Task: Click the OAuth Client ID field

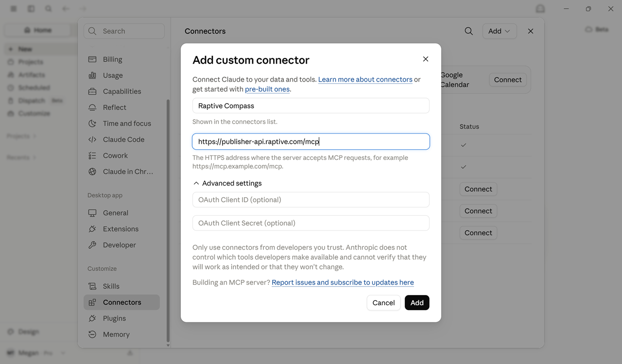Action: (311, 200)
